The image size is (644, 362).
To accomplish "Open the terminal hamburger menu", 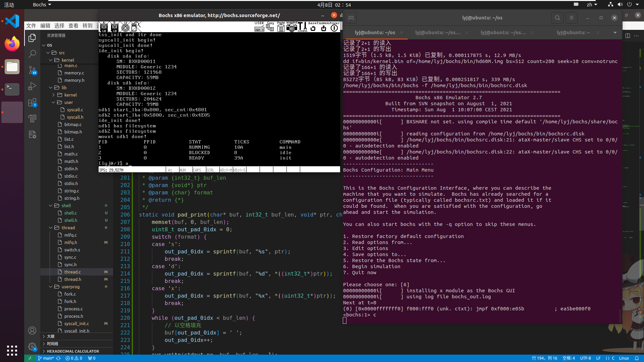I will 572,18.
